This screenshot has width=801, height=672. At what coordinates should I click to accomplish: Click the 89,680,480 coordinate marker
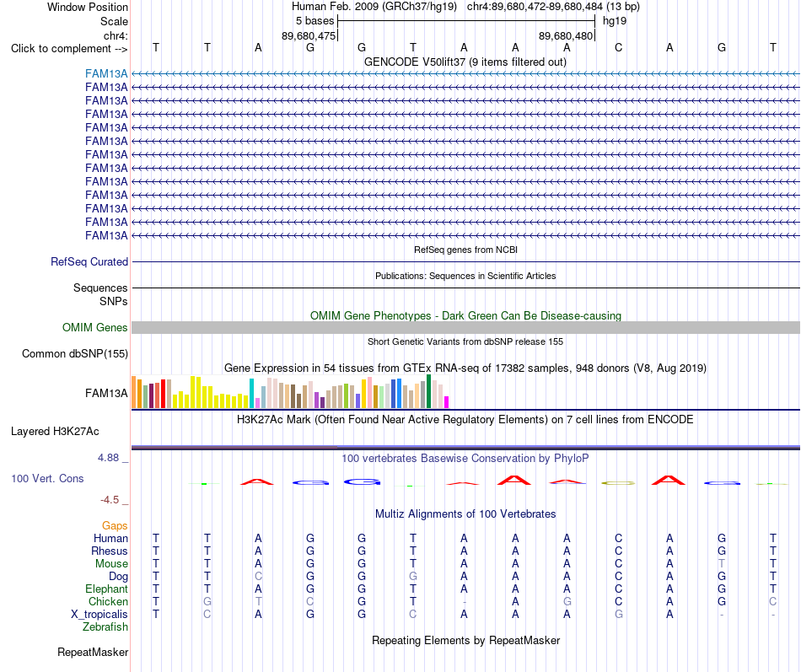[x=566, y=35]
